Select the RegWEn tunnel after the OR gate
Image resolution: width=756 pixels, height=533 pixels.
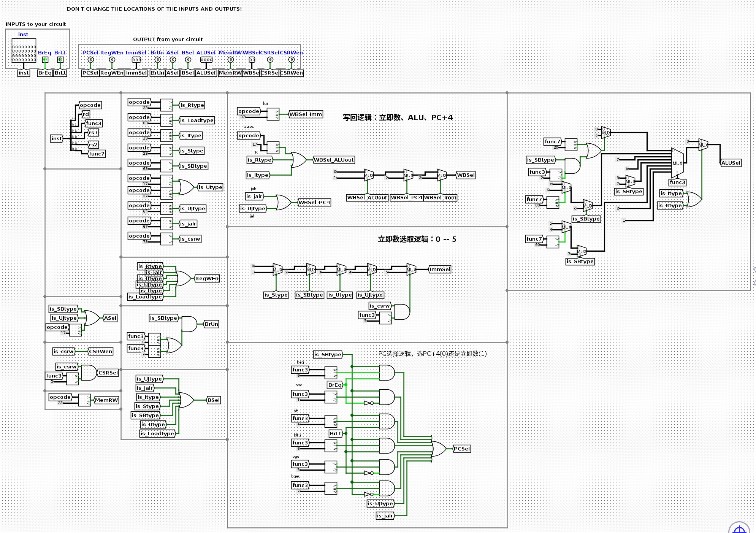(x=206, y=278)
